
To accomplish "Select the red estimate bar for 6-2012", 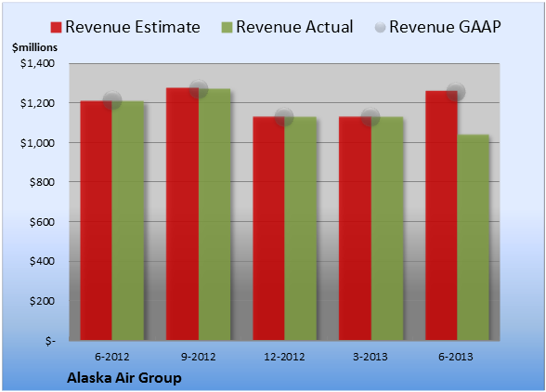I will pos(97,220).
